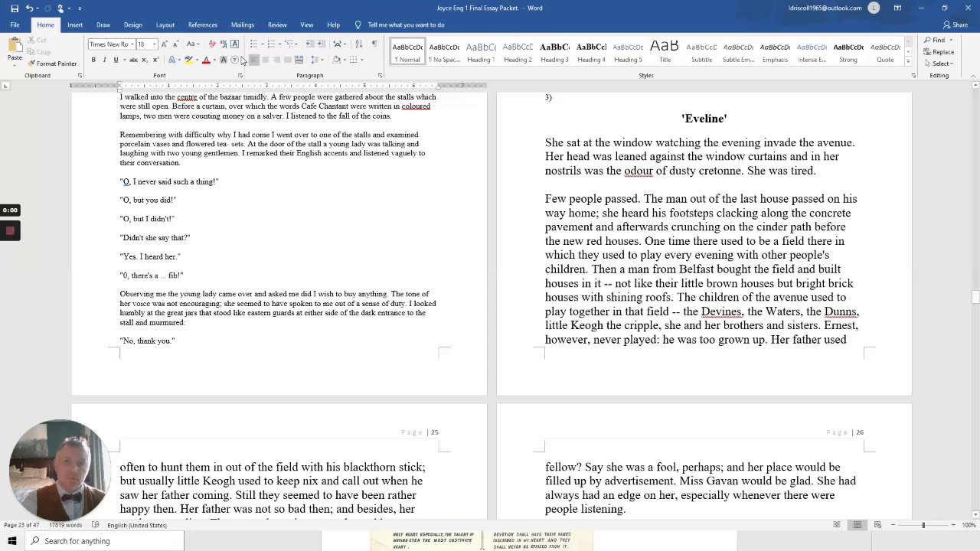980x551 pixels.
Task: Expand the numbering list dropdown
Action: (x=279, y=44)
